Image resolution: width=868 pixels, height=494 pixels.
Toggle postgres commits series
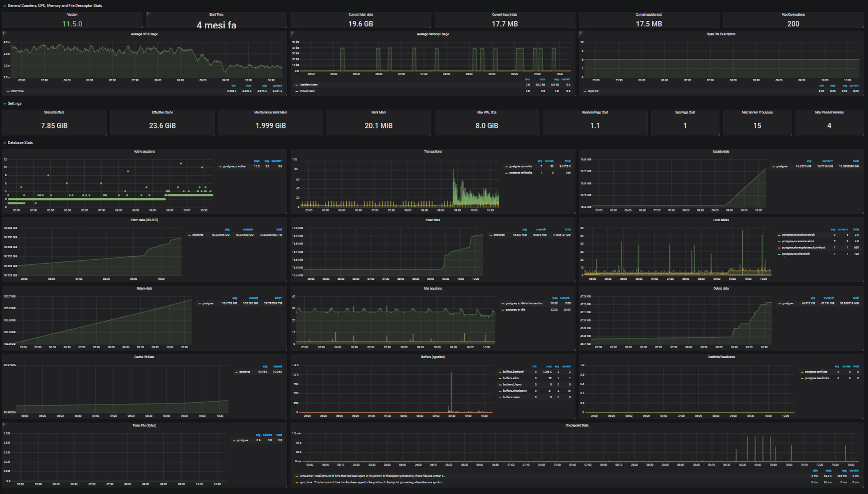520,166
